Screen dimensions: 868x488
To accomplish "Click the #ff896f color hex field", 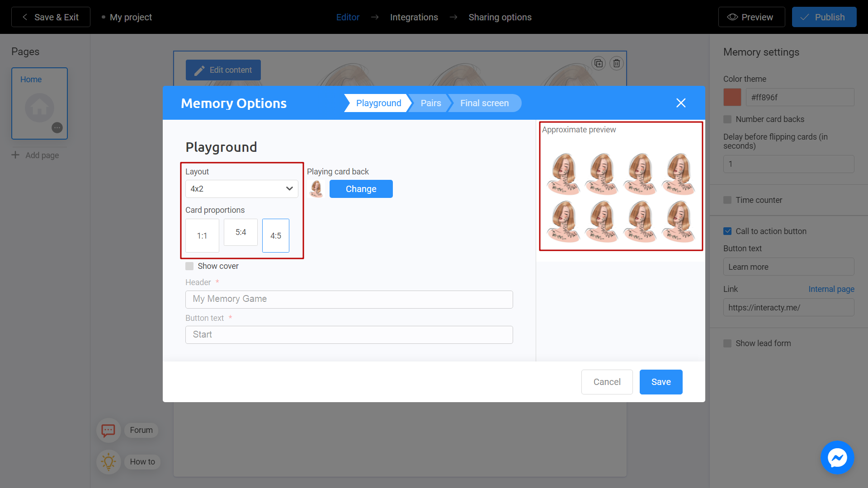I will [800, 97].
